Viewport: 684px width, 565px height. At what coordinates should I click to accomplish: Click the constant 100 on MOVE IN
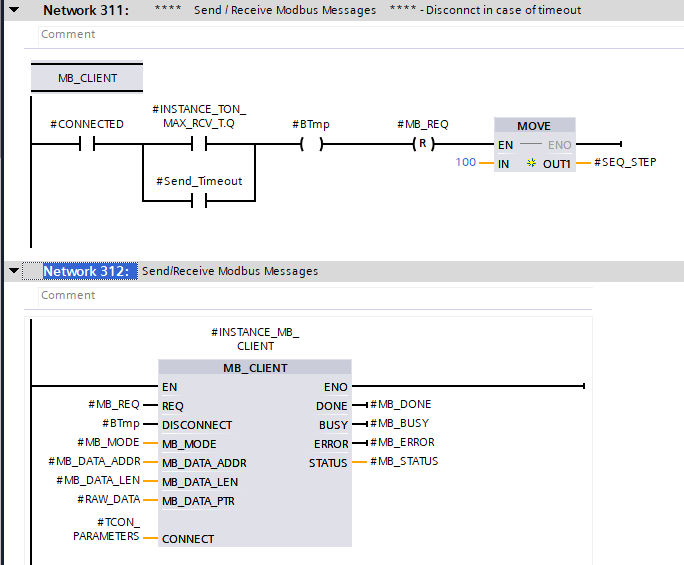click(x=465, y=162)
